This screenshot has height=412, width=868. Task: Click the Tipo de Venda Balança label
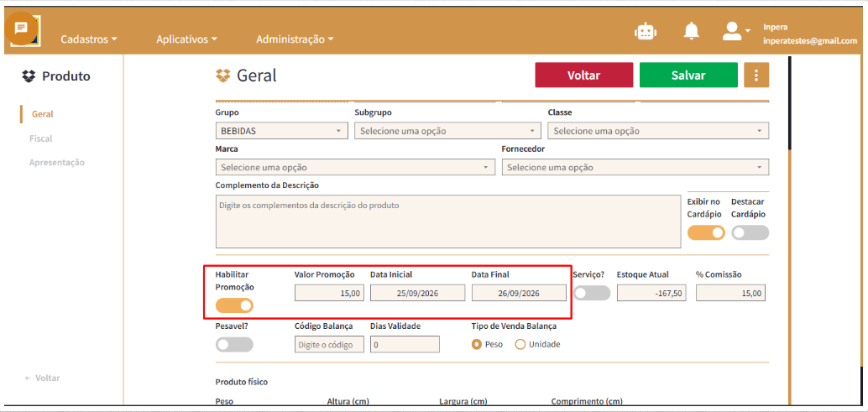coord(514,326)
